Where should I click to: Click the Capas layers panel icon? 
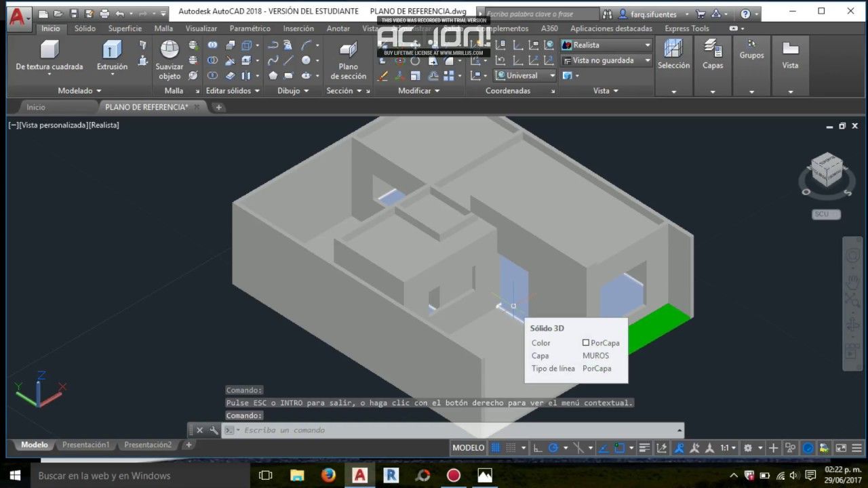coord(712,49)
